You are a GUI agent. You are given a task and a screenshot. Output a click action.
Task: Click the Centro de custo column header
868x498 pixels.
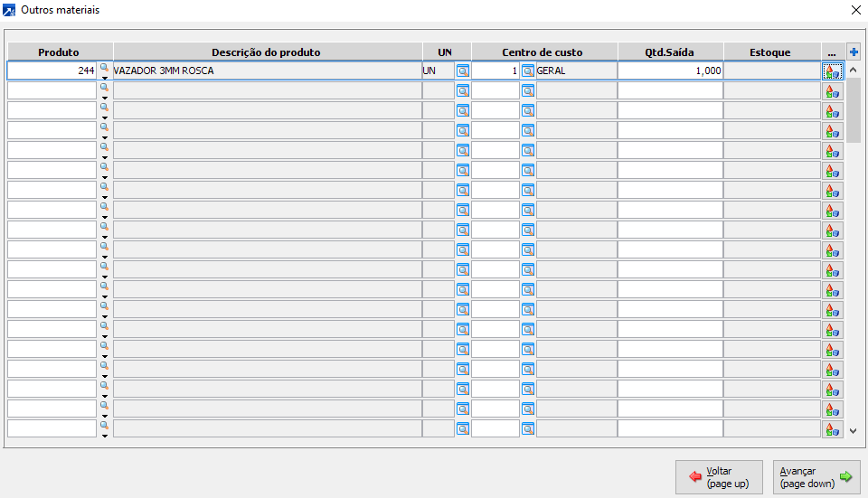coord(544,52)
